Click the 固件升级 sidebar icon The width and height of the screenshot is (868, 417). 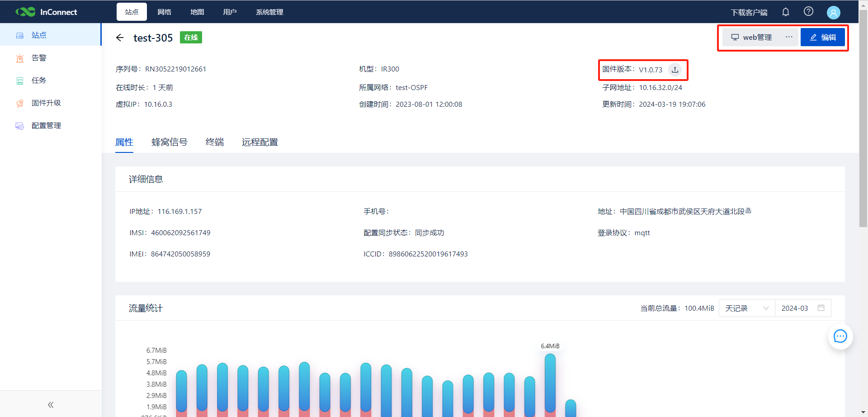pos(20,103)
